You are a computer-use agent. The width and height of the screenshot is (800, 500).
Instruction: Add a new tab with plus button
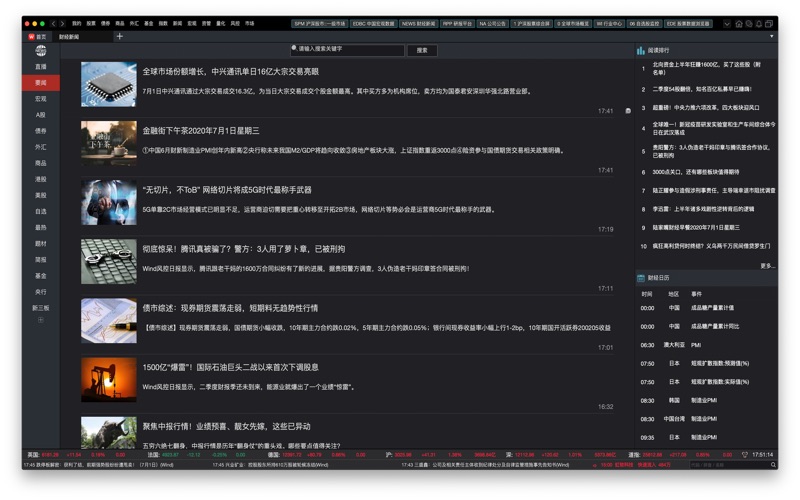click(x=119, y=36)
